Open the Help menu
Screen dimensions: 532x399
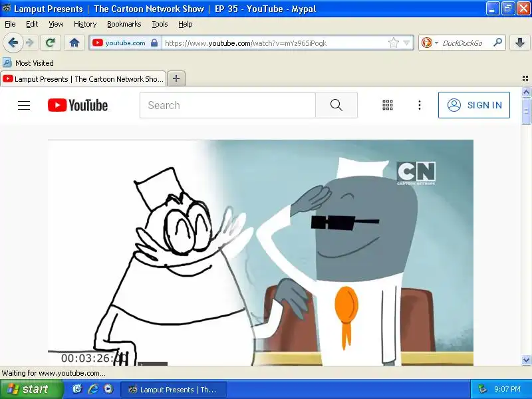click(x=186, y=24)
